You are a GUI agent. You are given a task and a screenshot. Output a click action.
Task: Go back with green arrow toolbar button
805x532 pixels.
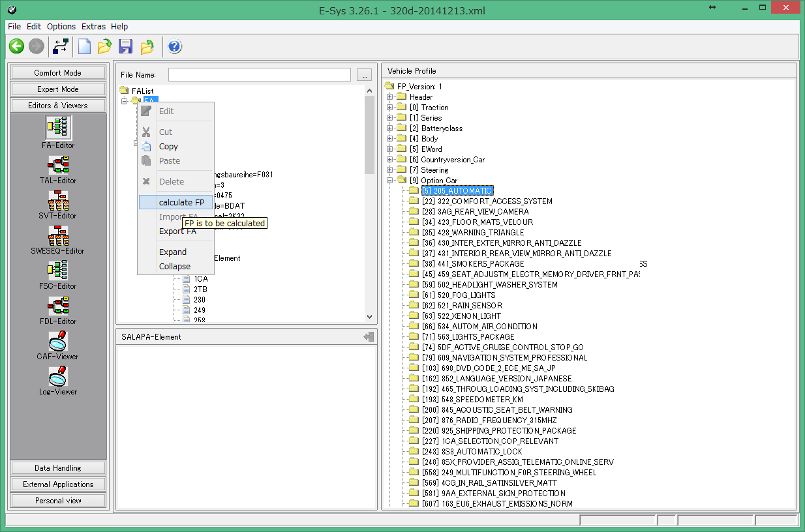click(16, 46)
